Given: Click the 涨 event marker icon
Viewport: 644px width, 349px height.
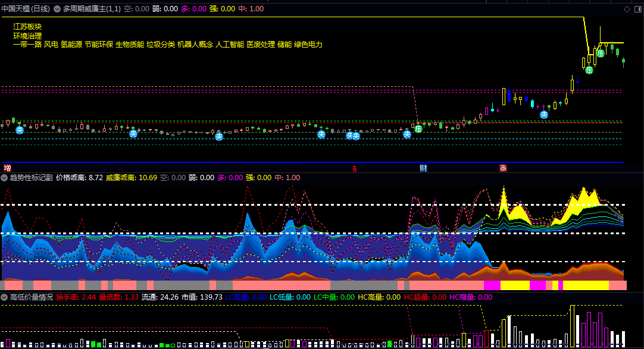Looking at the screenshot, I should click(x=504, y=168).
